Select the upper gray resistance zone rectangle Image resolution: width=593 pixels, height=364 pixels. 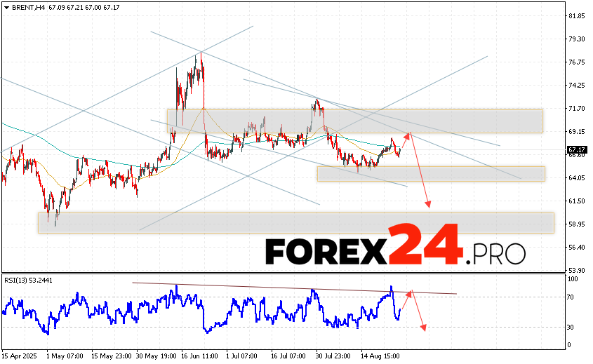point(354,121)
